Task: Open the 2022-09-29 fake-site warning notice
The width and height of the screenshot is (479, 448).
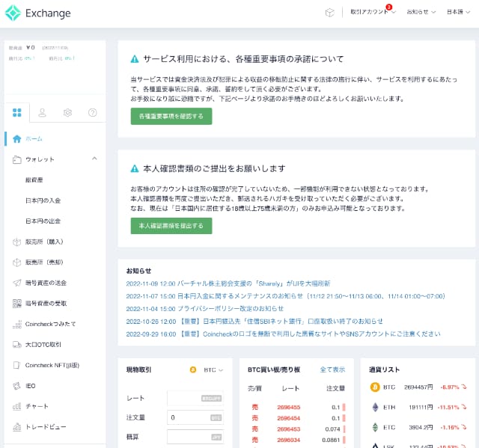Action: pyautogui.click(x=284, y=334)
